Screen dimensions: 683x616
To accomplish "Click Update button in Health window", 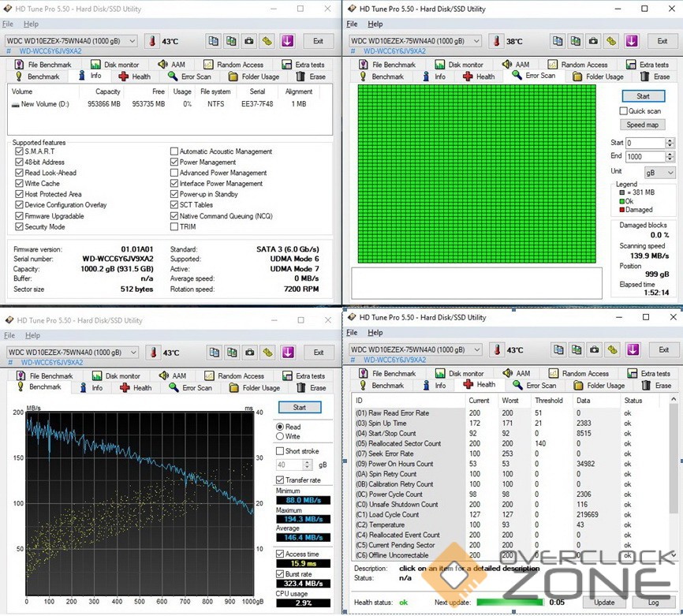I will (605, 603).
